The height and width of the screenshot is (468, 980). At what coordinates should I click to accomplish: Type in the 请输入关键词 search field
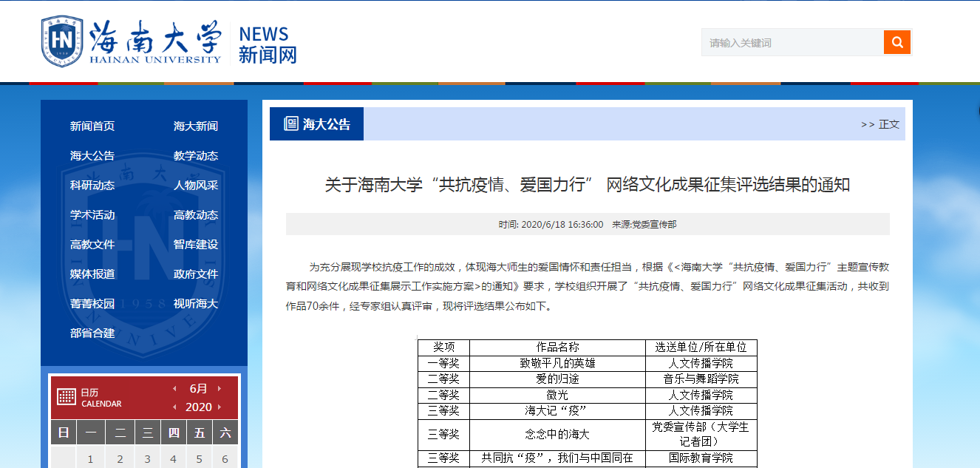792,42
